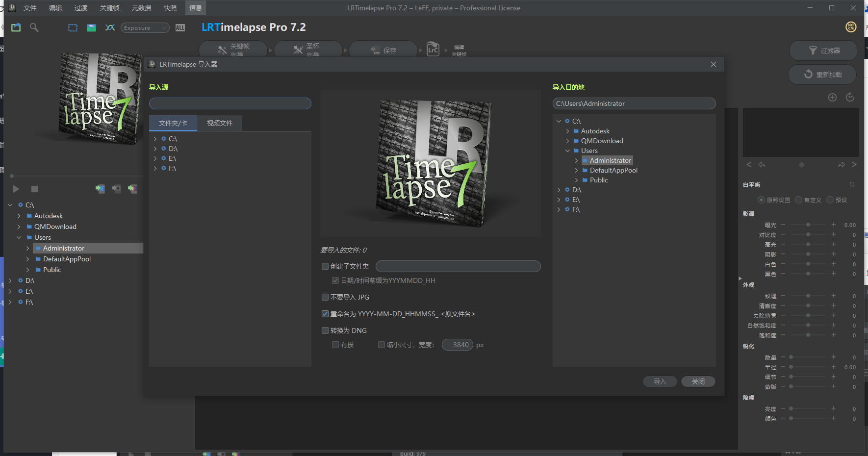Click the landscape preview image icon
Viewport: 868px width, 456px height.
(x=91, y=28)
